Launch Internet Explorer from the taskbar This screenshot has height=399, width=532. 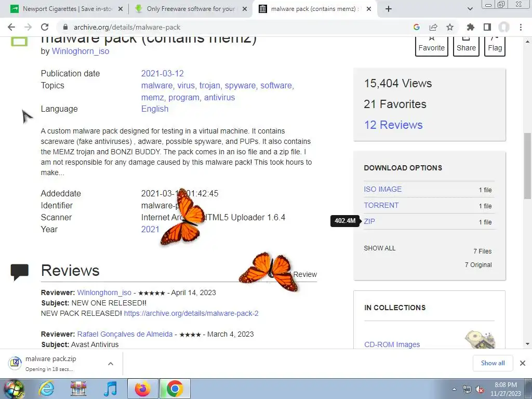click(46, 389)
